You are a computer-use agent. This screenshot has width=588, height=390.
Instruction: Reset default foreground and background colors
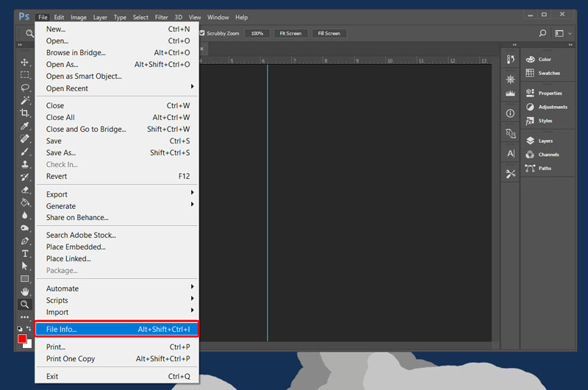tap(20, 328)
